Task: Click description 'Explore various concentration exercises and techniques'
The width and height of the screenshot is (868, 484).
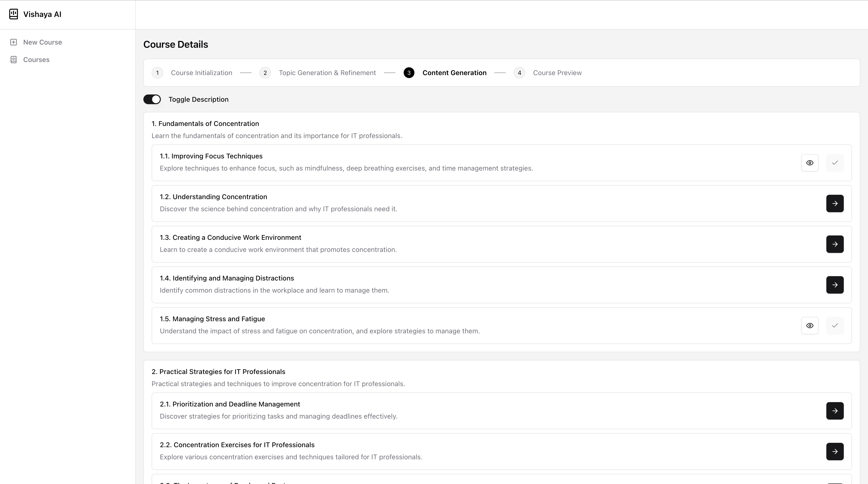Action: pyautogui.click(x=291, y=457)
